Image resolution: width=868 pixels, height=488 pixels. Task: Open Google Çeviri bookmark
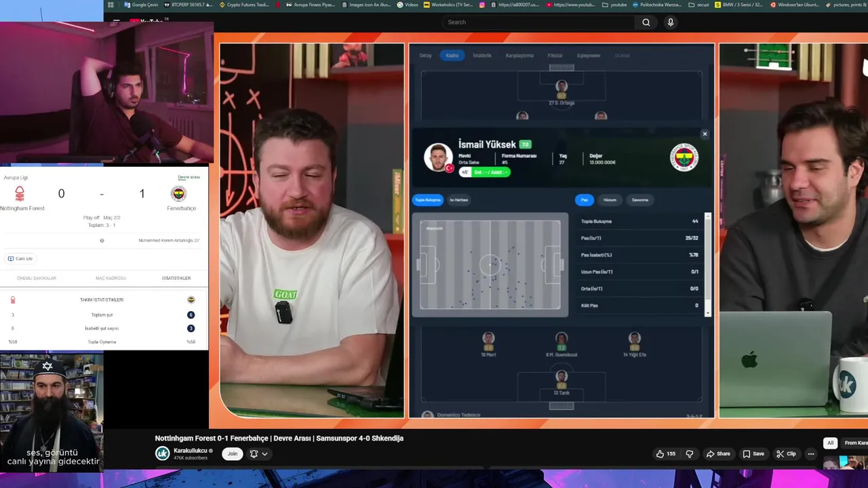pyautogui.click(x=140, y=5)
